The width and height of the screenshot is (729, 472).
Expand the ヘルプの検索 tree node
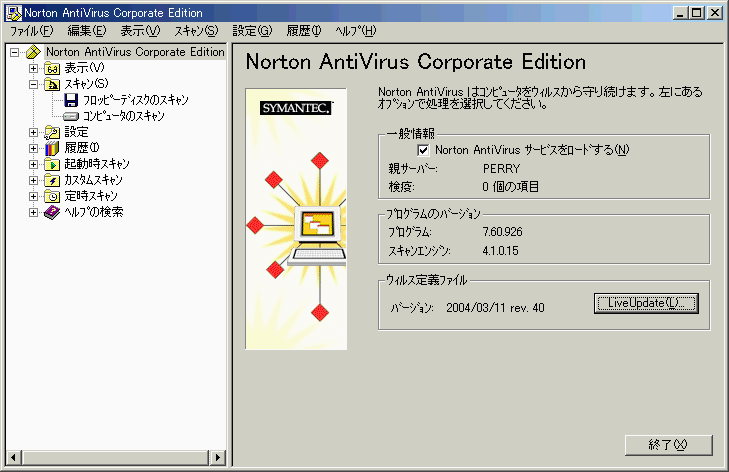click(x=33, y=212)
